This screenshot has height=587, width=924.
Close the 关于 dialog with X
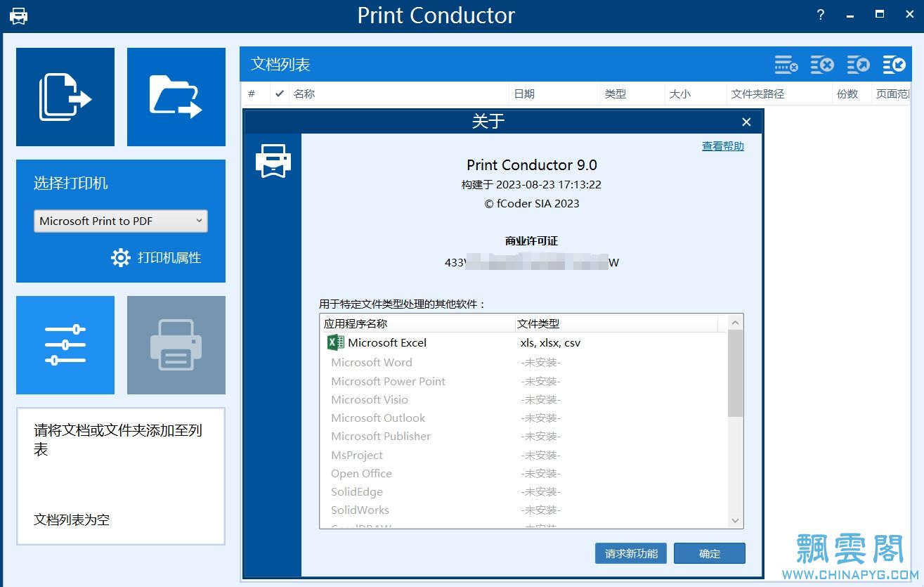pyautogui.click(x=746, y=122)
